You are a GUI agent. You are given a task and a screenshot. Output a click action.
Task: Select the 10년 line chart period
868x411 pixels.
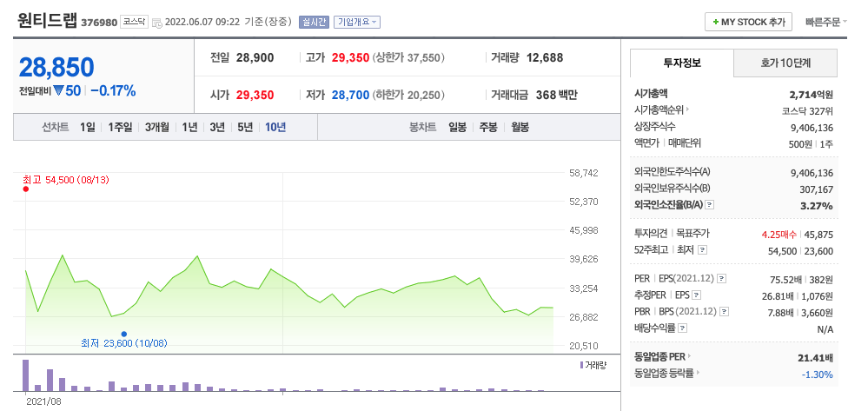coord(275,128)
